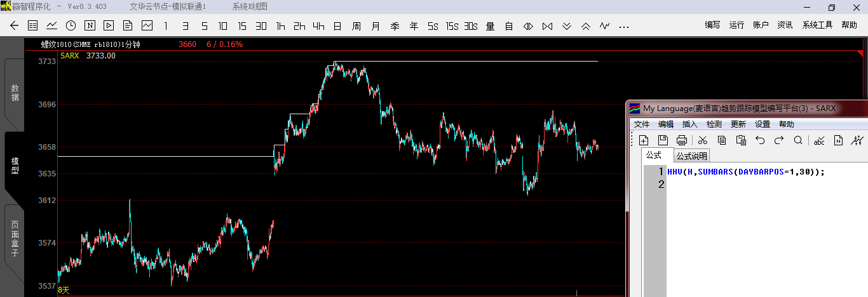
Task: Select the 1h timeframe button
Action: [280, 26]
